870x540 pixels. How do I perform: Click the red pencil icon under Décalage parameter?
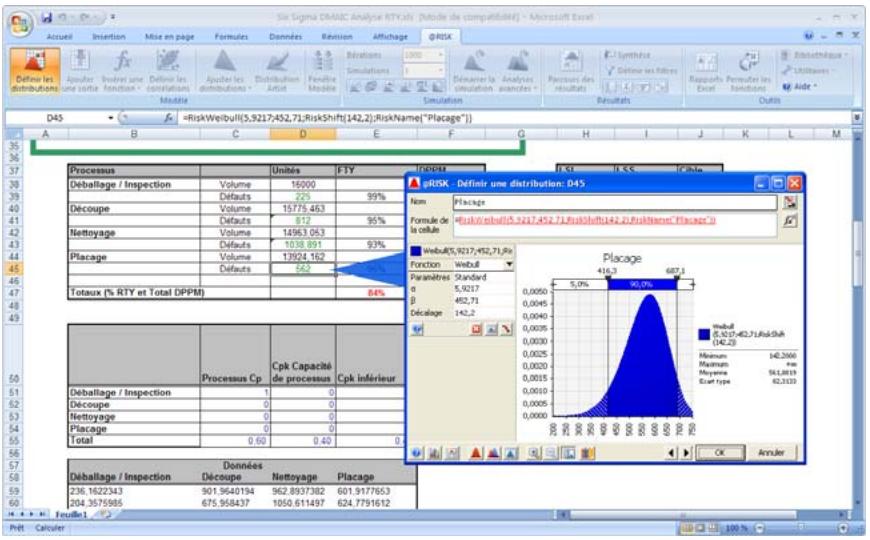pos(506,330)
